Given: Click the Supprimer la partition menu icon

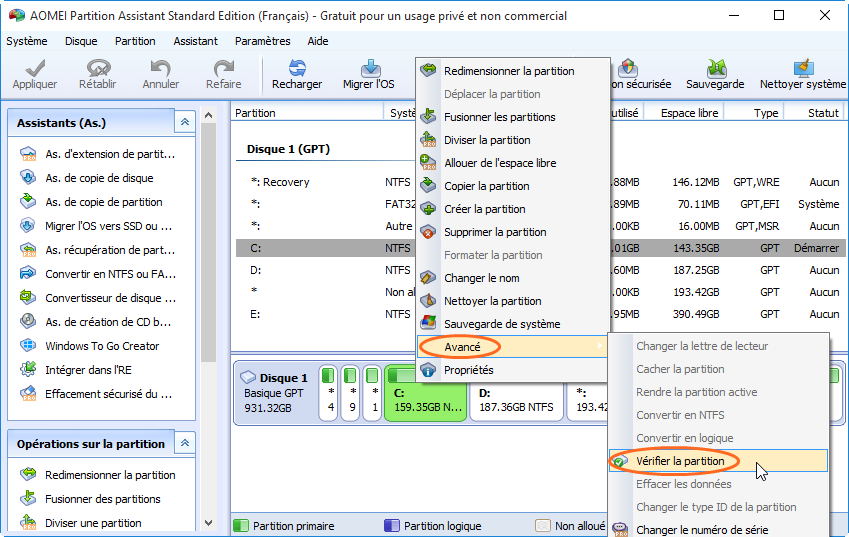Looking at the screenshot, I should [x=428, y=232].
